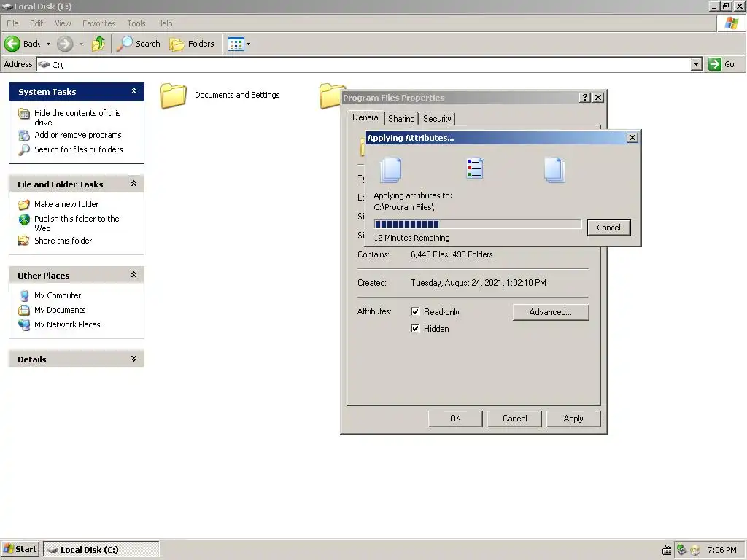Open the Edit menu

click(x=36, y=23)
